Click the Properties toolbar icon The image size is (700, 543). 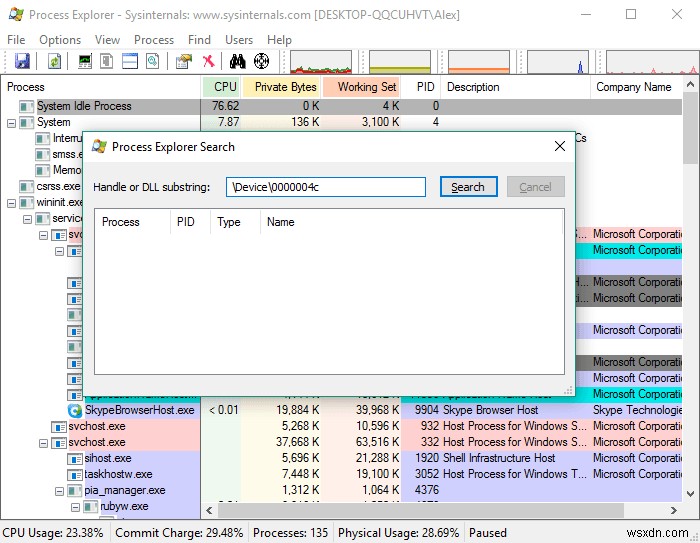[183, 62]
